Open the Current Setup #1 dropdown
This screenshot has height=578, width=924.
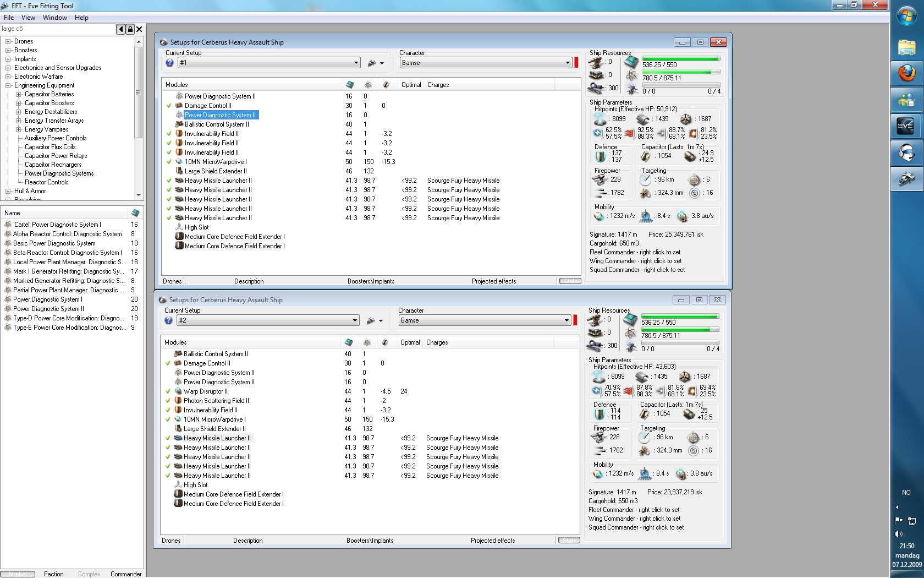coord(269,63)
